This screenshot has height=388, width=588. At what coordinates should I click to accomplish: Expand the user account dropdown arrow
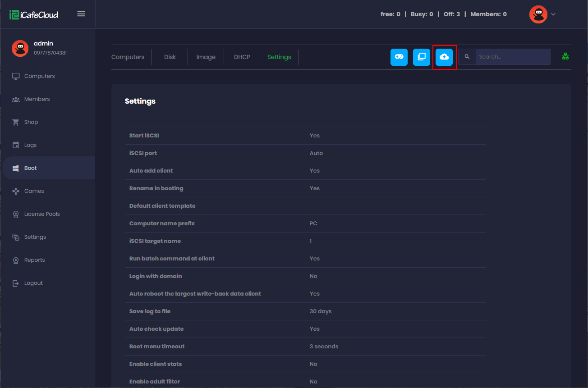pos(553,14)
